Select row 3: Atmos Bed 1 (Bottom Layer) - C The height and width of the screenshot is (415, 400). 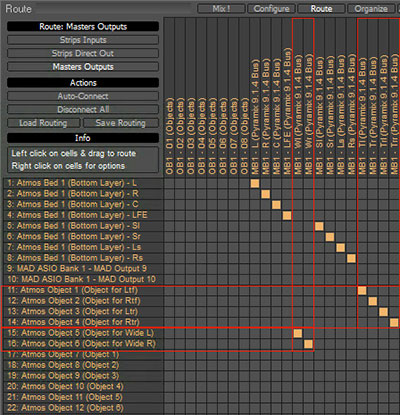[84, 204]
